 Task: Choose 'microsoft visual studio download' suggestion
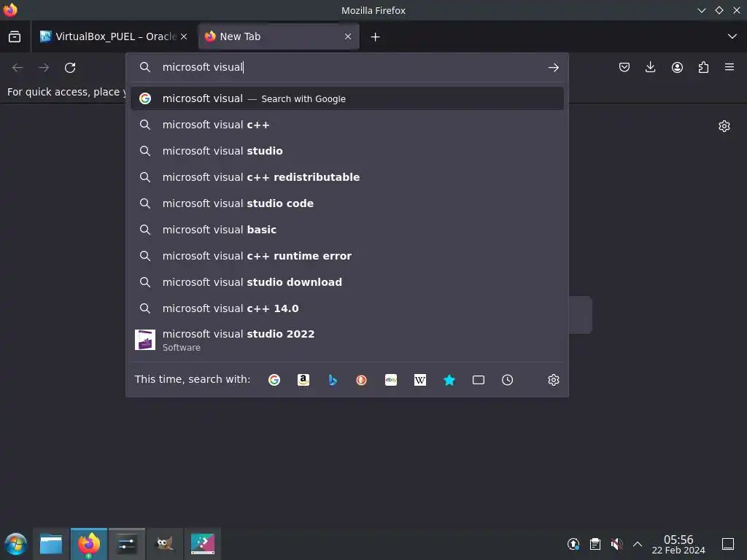pyautogui.click(x=347, y=282)
